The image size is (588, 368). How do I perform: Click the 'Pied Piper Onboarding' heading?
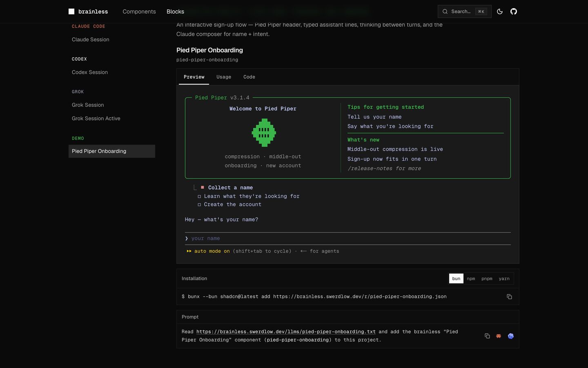click(209, 50)
